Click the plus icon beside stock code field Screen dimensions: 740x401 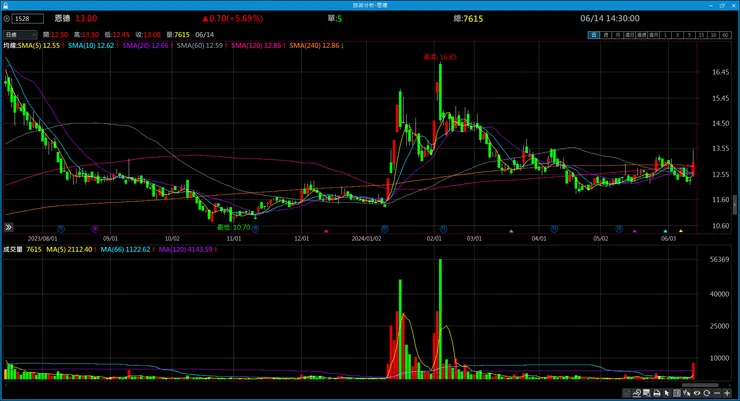click(x=7, y=18)
